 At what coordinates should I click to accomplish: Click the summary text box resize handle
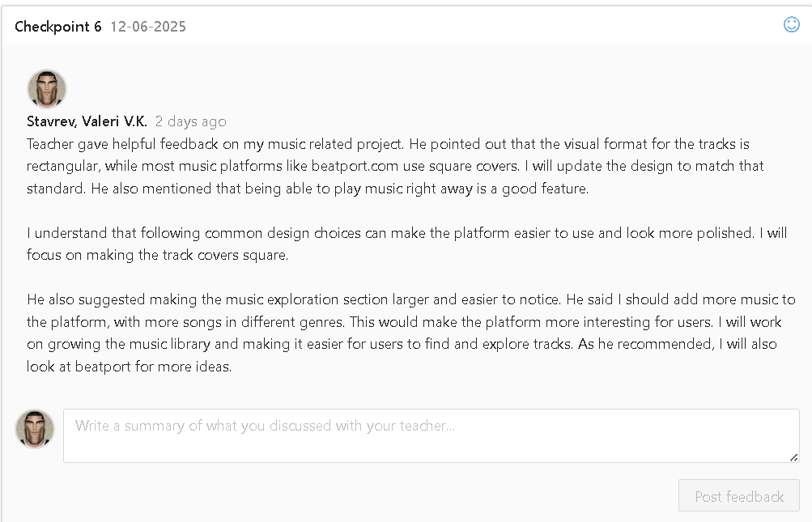point(793,457)
